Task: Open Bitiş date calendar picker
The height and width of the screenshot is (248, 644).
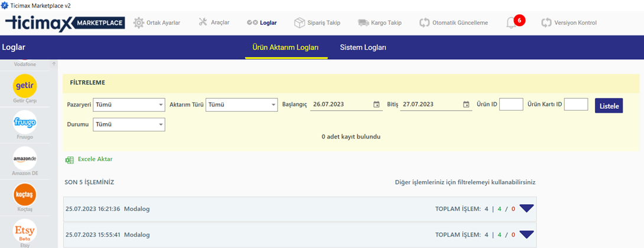Action: tap(466, 104)
